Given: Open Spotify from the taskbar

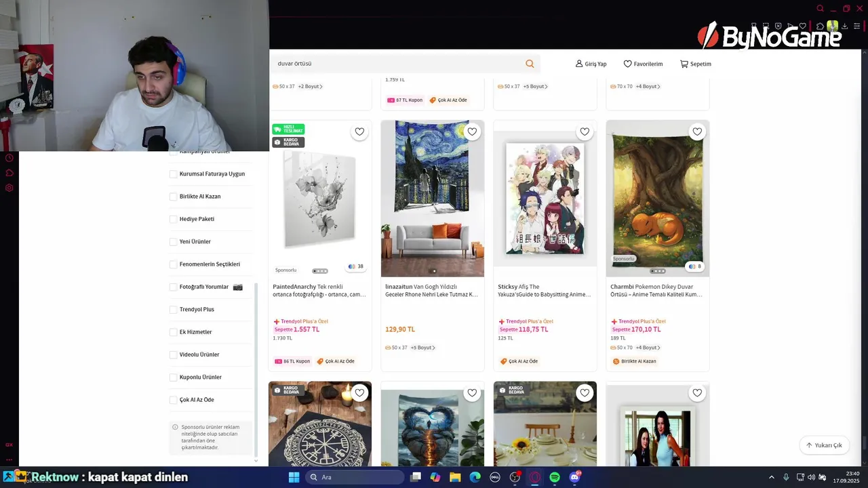Looking at the screenshot, I should 555,477.
